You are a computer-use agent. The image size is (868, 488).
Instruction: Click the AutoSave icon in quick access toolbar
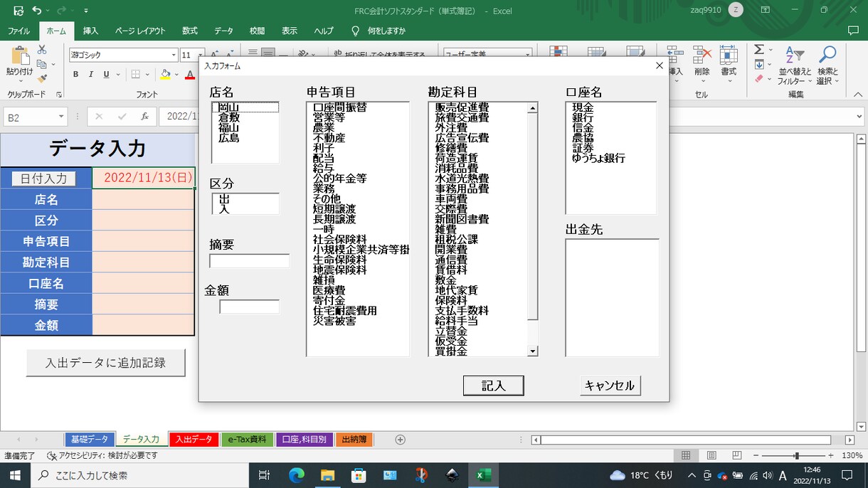18,11
